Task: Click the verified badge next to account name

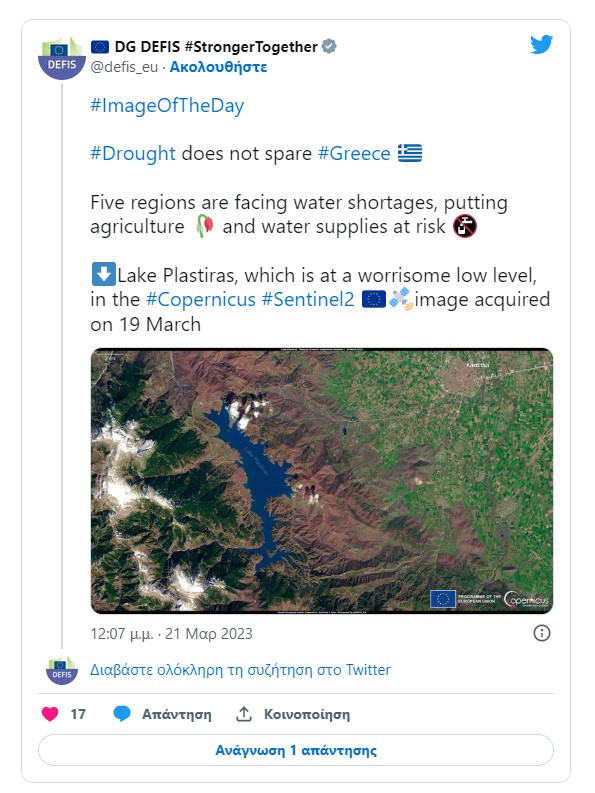Action: tap(329, 47)
